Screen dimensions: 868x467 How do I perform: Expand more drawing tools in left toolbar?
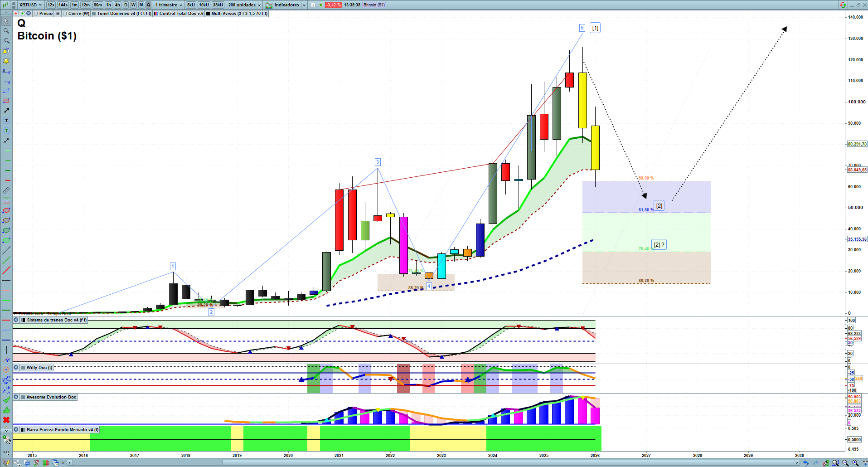click(x=6, y=430)
